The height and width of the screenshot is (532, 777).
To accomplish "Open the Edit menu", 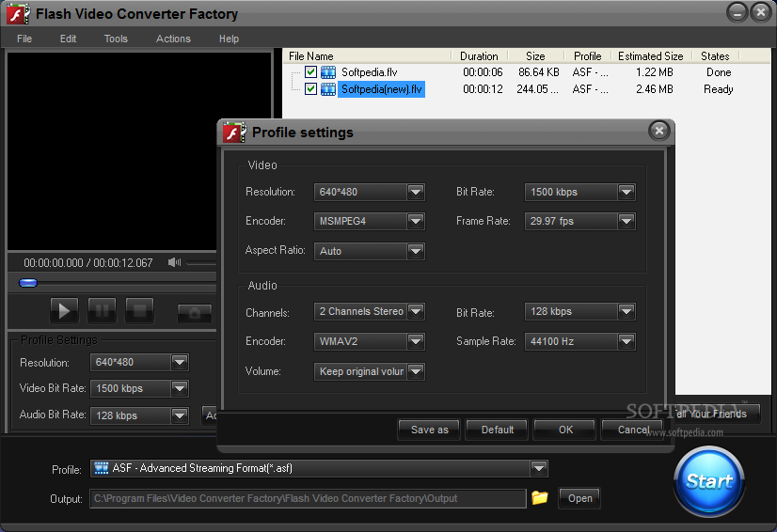I will coord(68,39).
